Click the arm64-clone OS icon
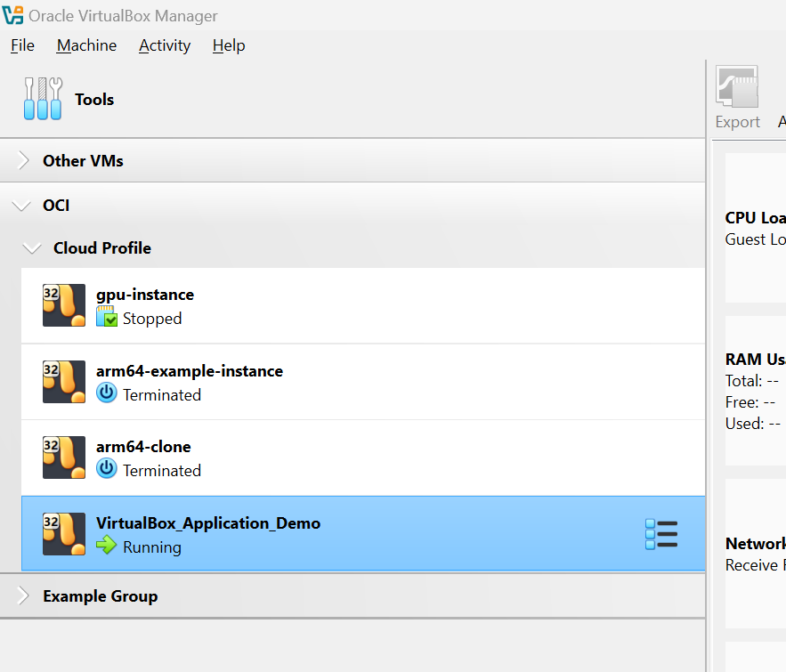This screenshot has width=786, height=672. 64,457
